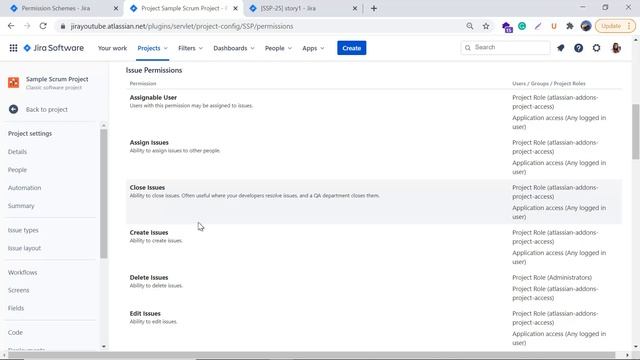Click the browser address bar URL

pos(182,26)
